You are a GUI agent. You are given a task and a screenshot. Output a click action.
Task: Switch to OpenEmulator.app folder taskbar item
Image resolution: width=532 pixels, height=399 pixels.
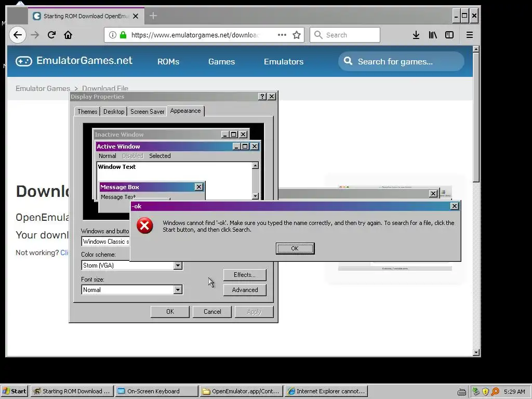point(242,391)
